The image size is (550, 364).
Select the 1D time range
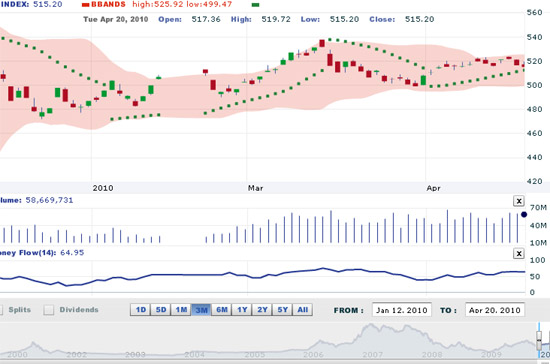141,310
